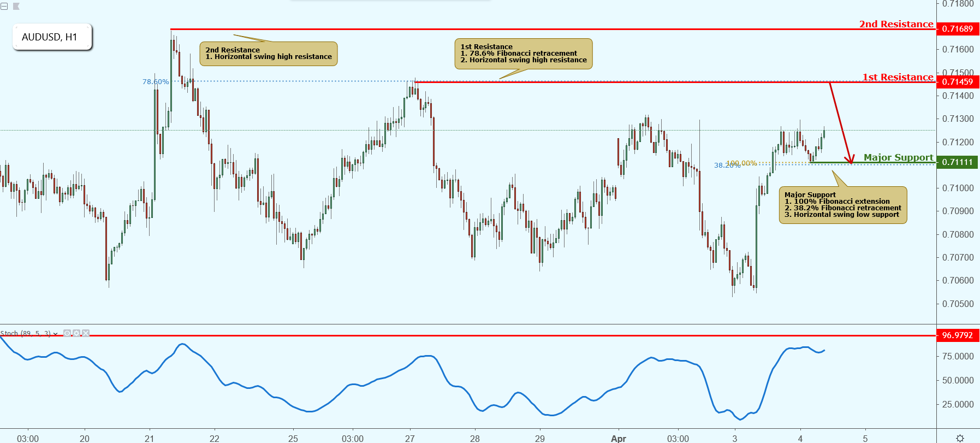Click date 29 on the time axis
The width and height of the screenshot is (980, 443).
click(540, 439)
